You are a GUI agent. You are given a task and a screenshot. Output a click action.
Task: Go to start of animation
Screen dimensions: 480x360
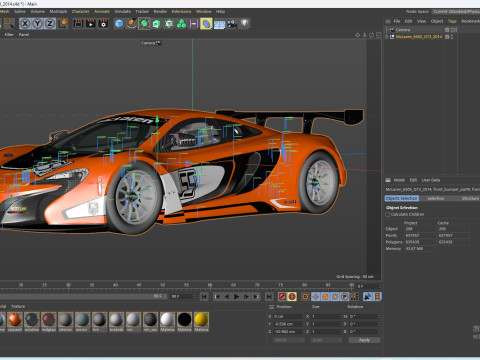204,296
